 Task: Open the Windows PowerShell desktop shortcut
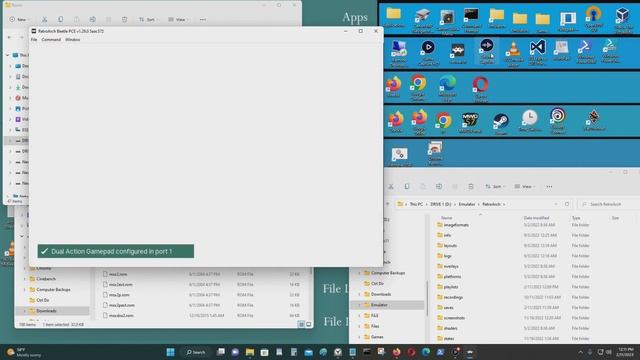586,52
